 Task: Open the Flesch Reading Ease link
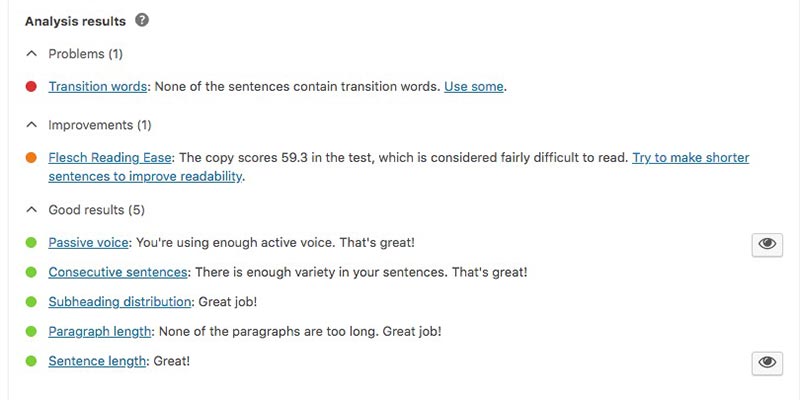[x=110, y=158]
